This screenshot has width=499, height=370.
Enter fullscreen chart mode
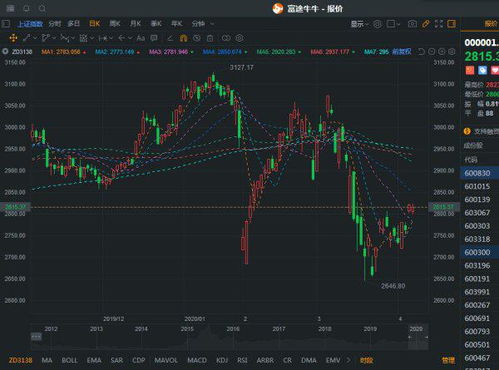click(439, 24)
